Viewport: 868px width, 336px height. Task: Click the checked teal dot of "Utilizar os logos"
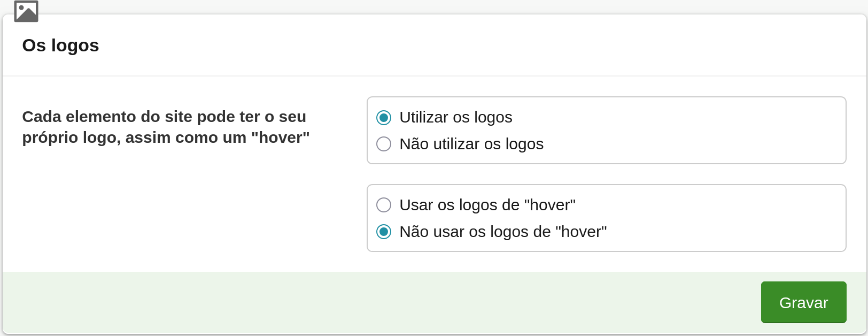pyautogui.click(x=384, y=117)
